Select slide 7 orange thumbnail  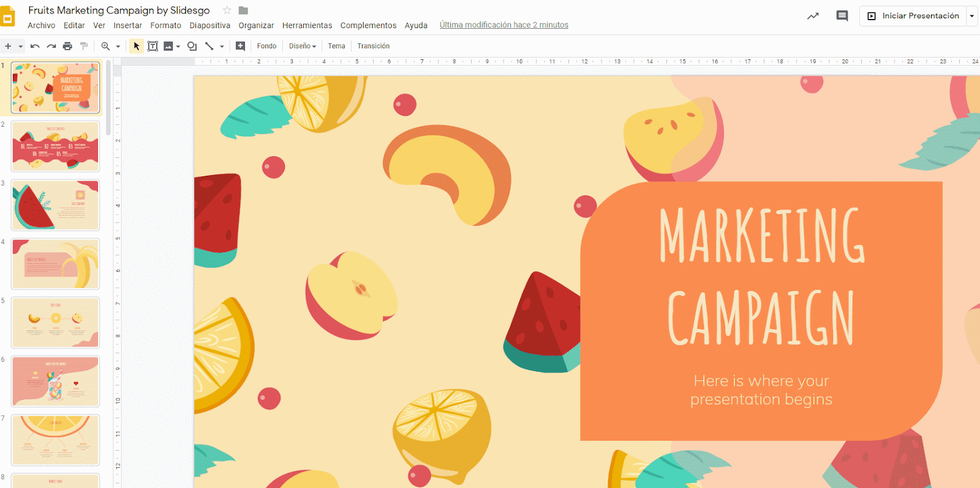point(55,440)
